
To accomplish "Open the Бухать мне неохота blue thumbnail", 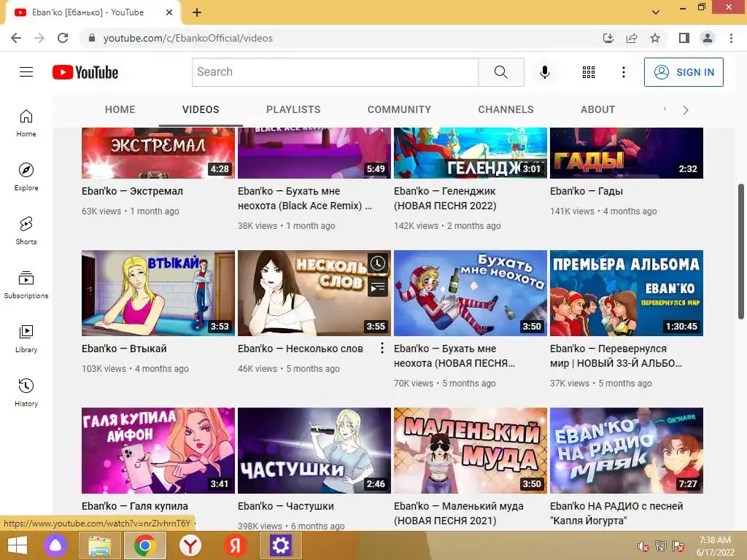I will pos(471,293).
